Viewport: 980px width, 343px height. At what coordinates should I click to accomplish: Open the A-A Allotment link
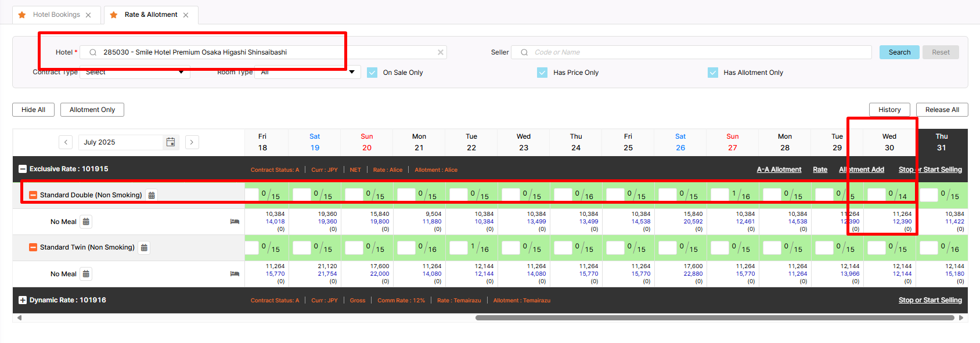coord(779,169)
